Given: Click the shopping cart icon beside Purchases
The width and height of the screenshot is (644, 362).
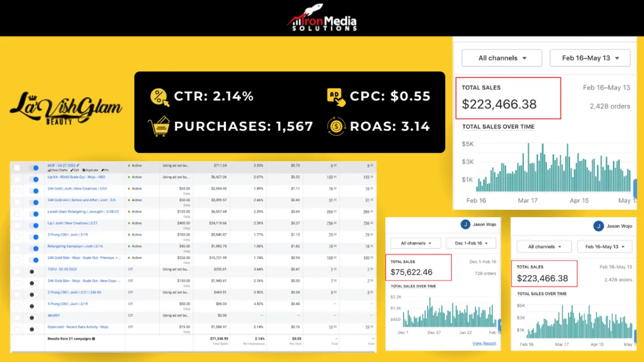Looking at the screenshot, I should [x=159, y=126].
